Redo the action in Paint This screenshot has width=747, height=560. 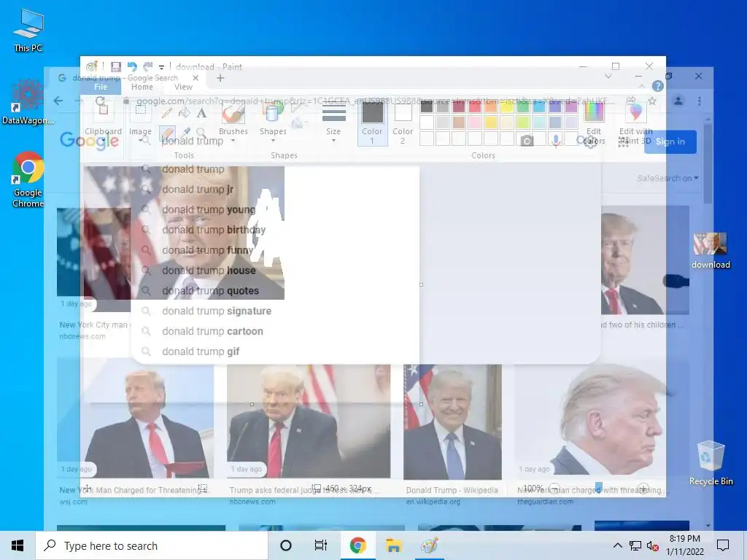click(148, 66)
